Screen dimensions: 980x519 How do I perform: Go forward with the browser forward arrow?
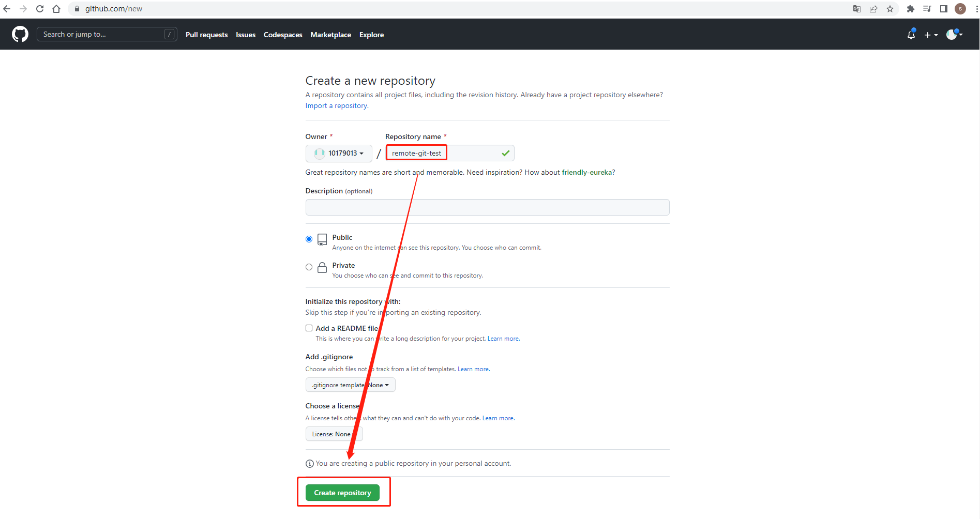23,9
